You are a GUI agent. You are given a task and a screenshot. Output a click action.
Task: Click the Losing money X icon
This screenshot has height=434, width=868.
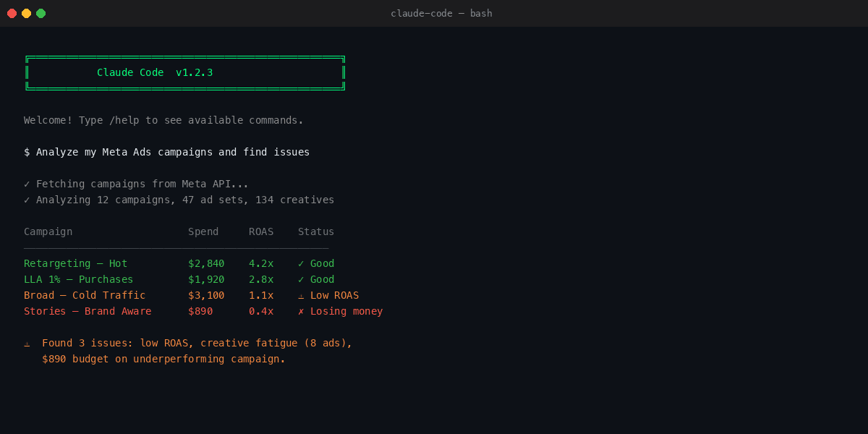[301, 311]
